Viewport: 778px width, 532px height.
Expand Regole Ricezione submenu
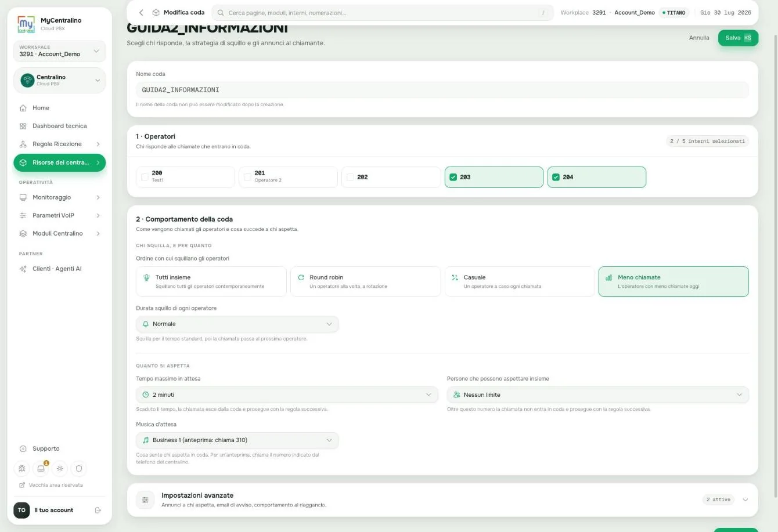point(98,144)
